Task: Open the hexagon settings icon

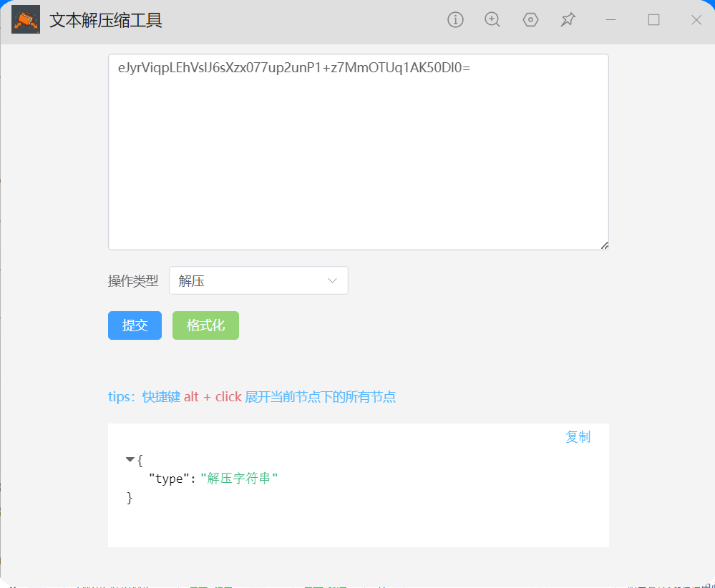Action: pos(530,20)
